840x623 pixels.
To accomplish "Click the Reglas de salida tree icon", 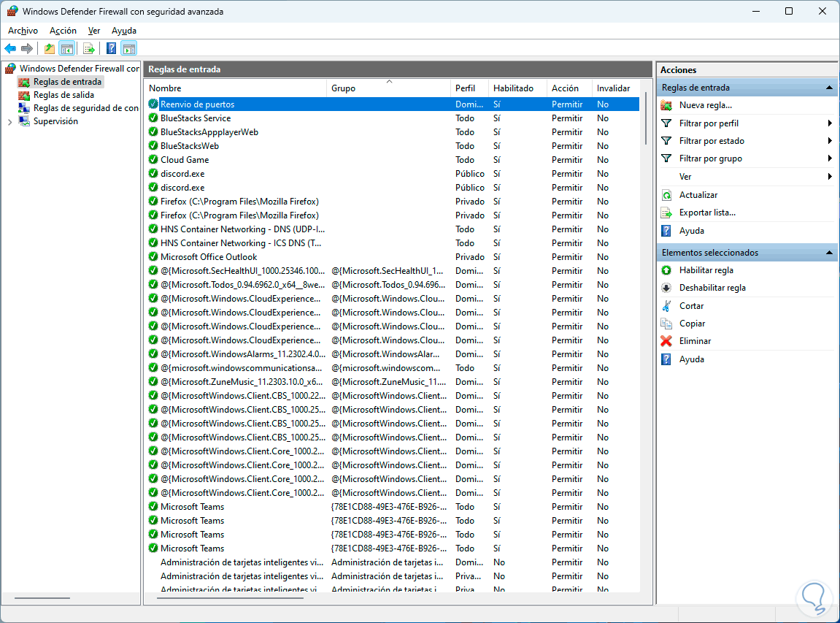I will [24, 95].
